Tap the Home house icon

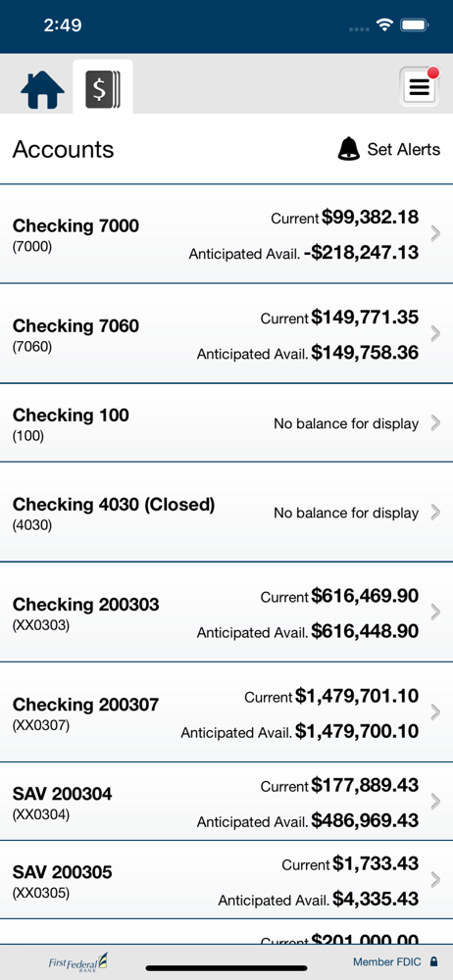42,90
